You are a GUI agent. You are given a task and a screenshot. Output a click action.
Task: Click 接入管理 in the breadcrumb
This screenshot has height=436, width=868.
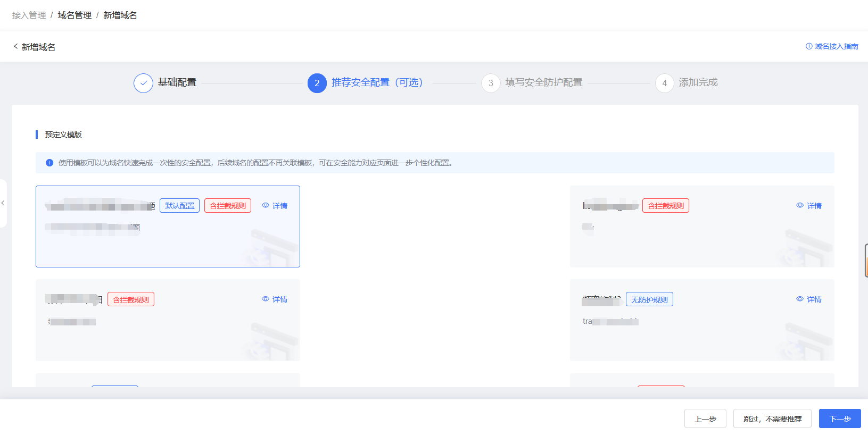point(29,15)
